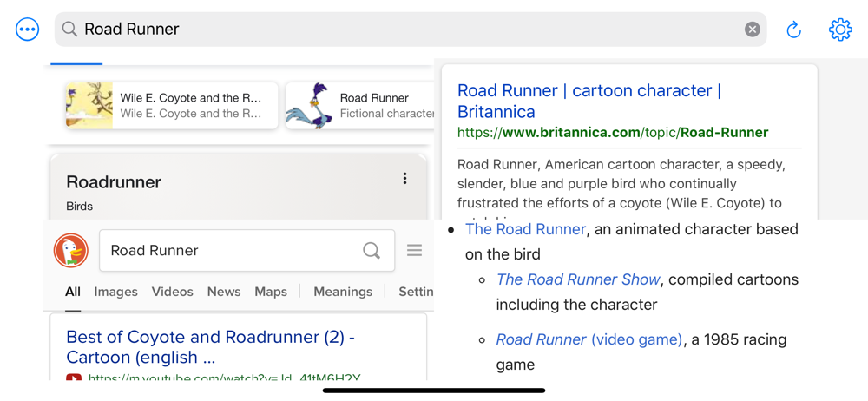The width and height of the screenshot is (868, 401).
Task: Open the Settings dropdown in DuckDuckGo
Action: (416, 292)
